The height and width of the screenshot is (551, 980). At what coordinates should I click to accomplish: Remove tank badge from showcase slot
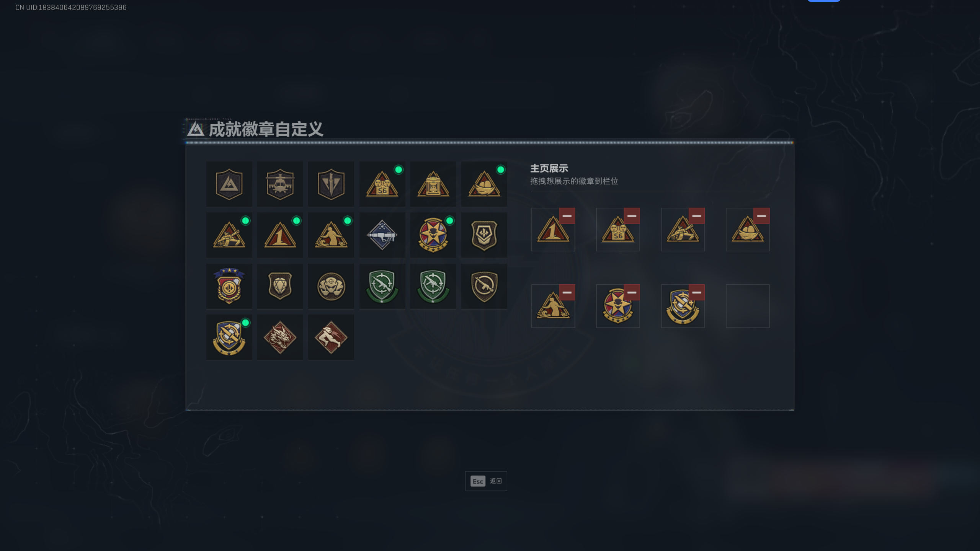[x=697, y=216]
